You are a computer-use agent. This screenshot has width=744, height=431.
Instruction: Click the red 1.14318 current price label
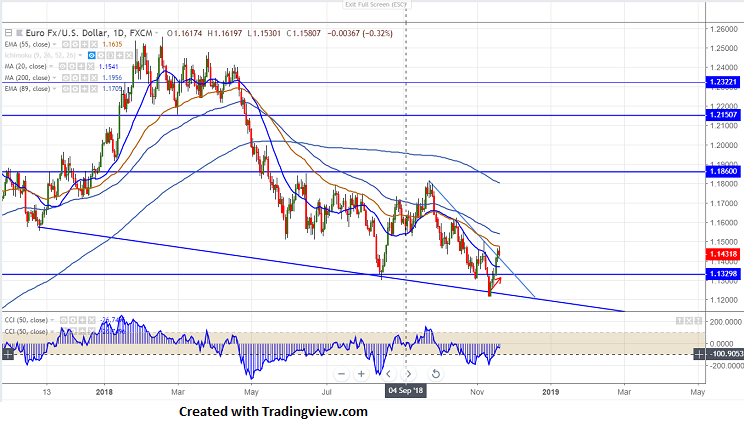tap(723, 254)
